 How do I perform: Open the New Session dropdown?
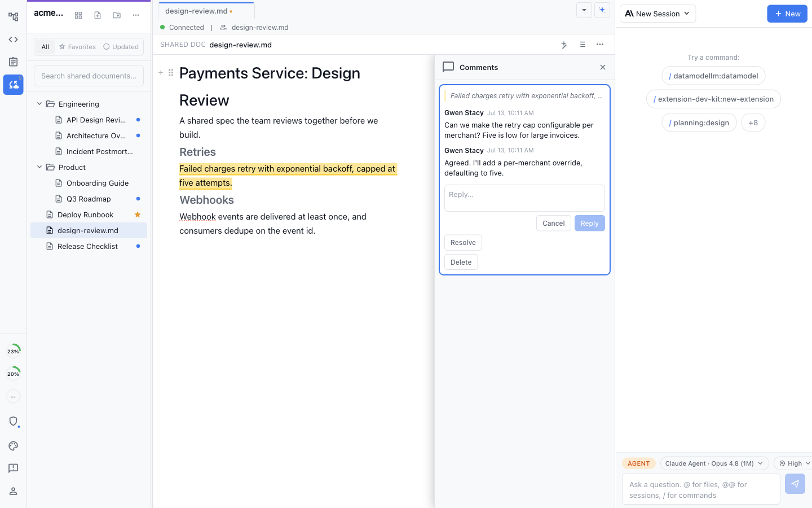point(657,14)
